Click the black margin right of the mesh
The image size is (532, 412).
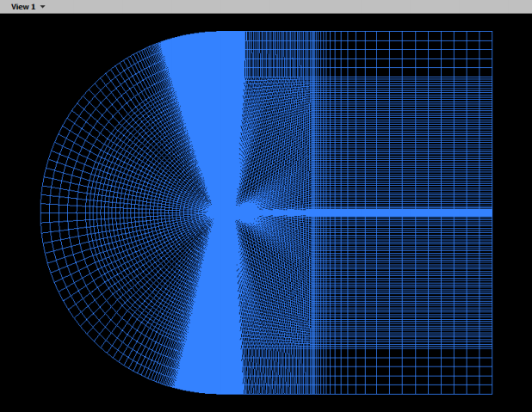(512, 215)
